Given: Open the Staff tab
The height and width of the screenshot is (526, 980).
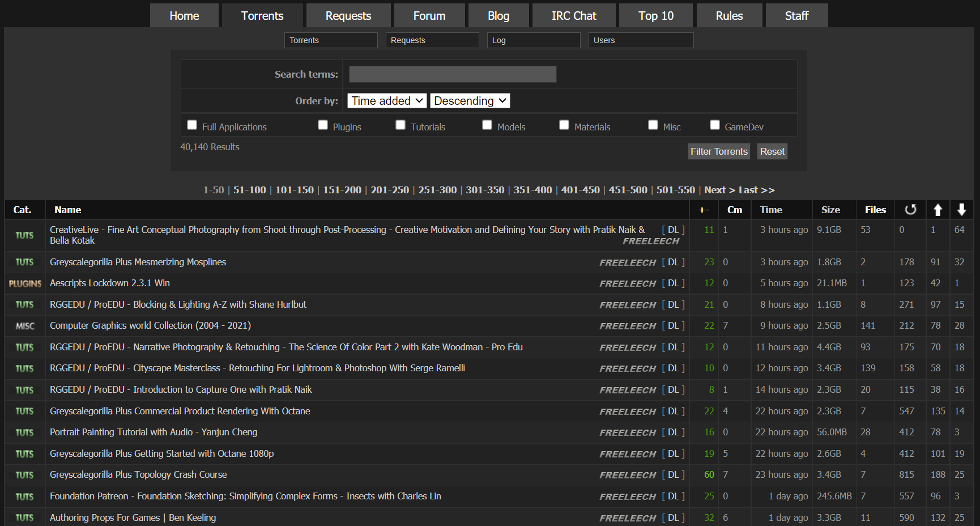Looking at the screenshot, I should (x=796, y=16).
